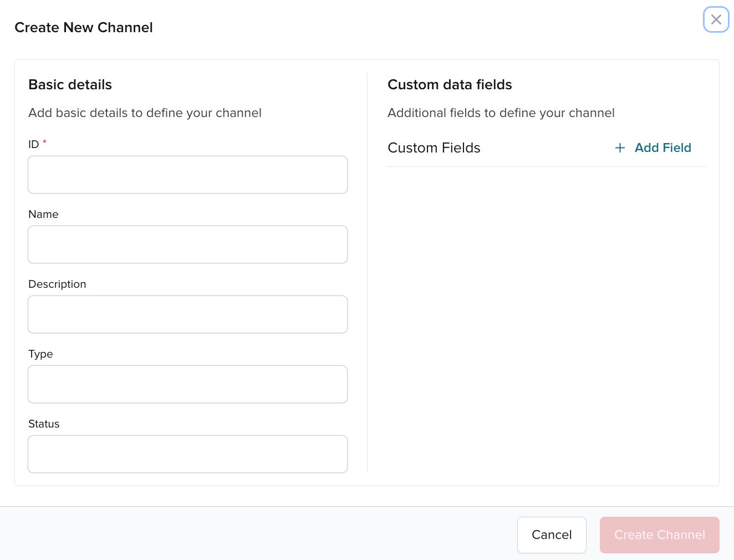Click inside the Description input field
This screenshot has height=560, width=734.
click(x=187, y=314)
